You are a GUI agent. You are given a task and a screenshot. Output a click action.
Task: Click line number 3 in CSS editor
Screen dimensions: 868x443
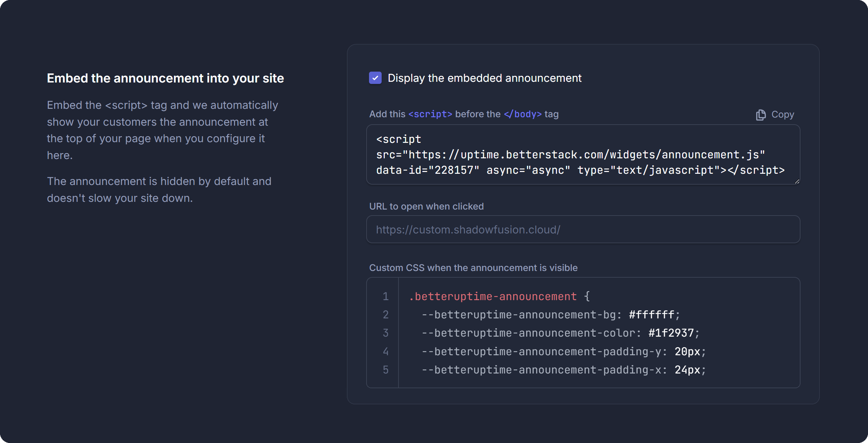coord(386,333)
